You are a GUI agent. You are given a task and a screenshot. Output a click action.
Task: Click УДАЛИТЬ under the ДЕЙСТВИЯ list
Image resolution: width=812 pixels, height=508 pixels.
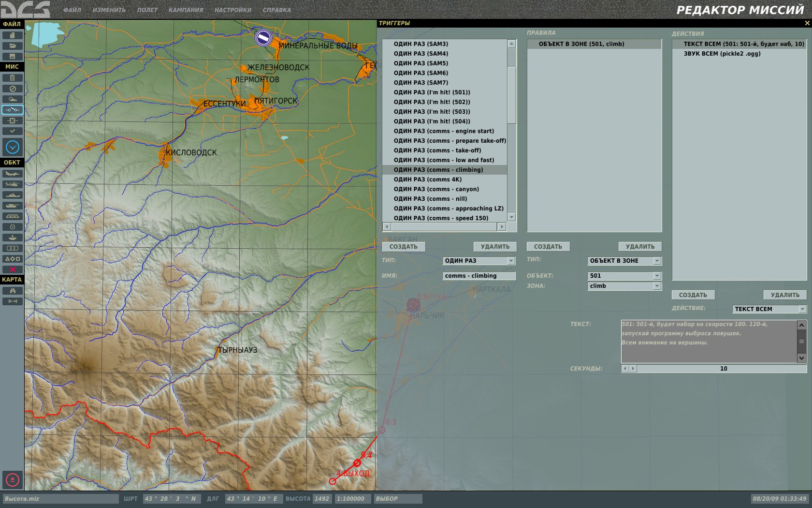click(785, 295)
